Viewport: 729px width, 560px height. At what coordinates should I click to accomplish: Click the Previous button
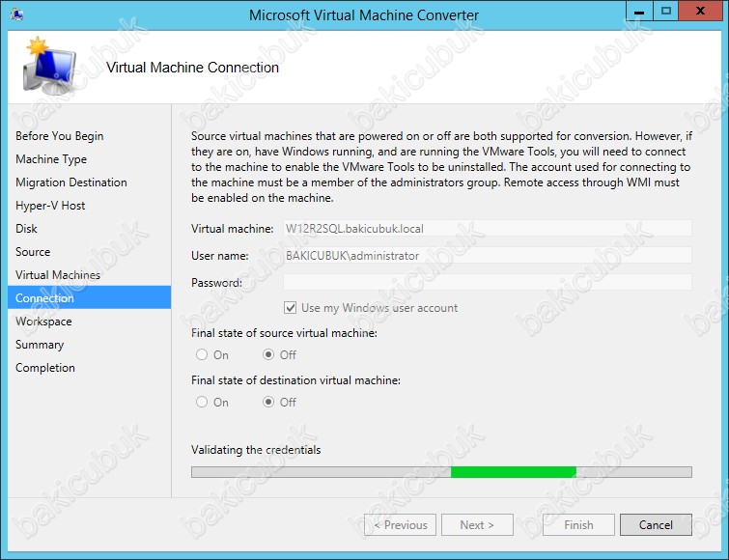pyautogui.click(x=401, y=524)
